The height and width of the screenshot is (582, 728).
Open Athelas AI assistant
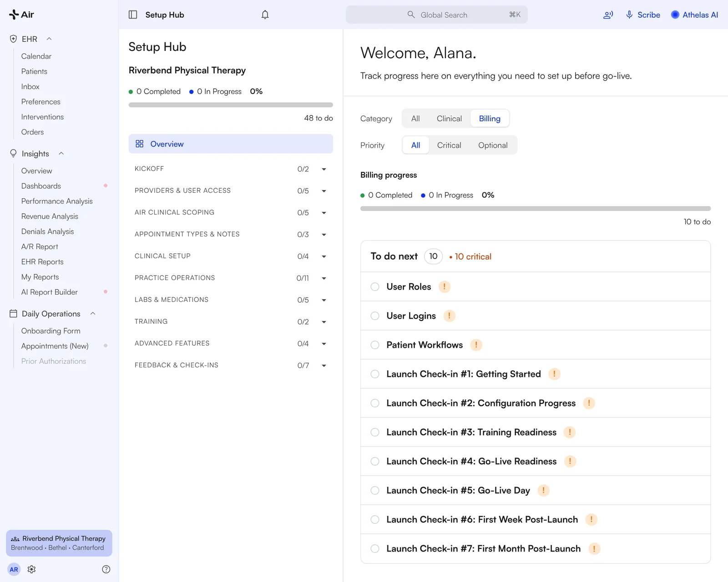point(694,15)
